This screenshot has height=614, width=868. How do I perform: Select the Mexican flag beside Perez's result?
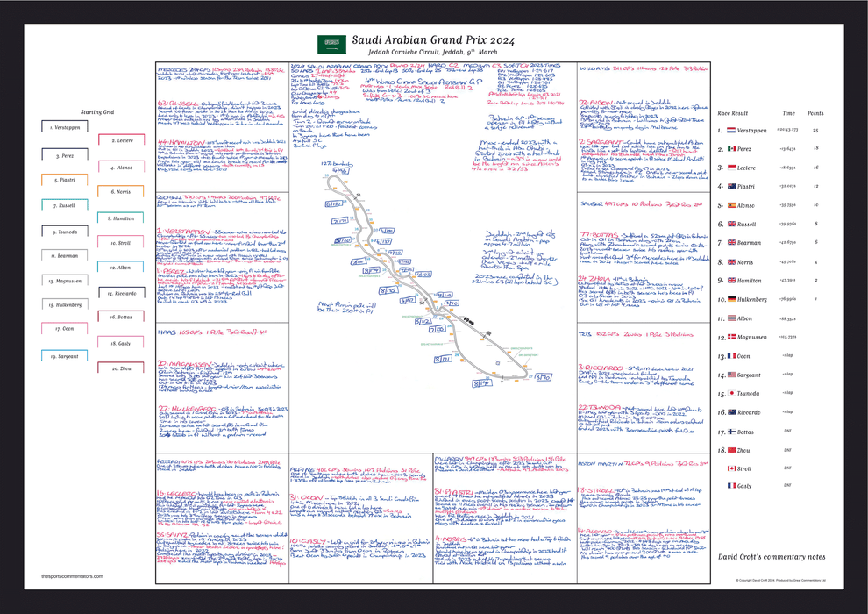(730, 149)
